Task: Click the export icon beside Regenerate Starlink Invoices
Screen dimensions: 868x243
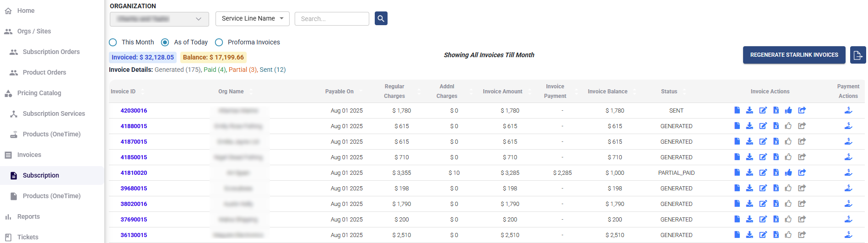Action: pos(857,55)
